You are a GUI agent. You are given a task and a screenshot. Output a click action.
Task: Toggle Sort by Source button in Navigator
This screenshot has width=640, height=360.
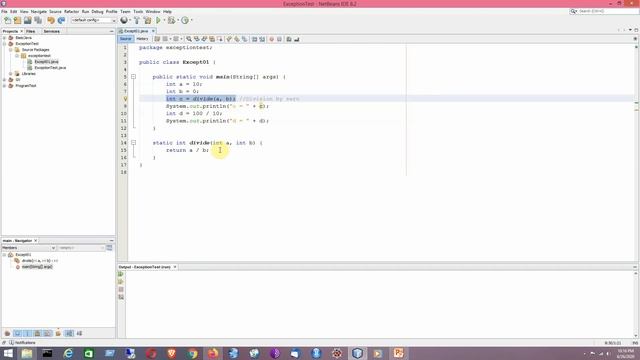(x=79, y=333)
